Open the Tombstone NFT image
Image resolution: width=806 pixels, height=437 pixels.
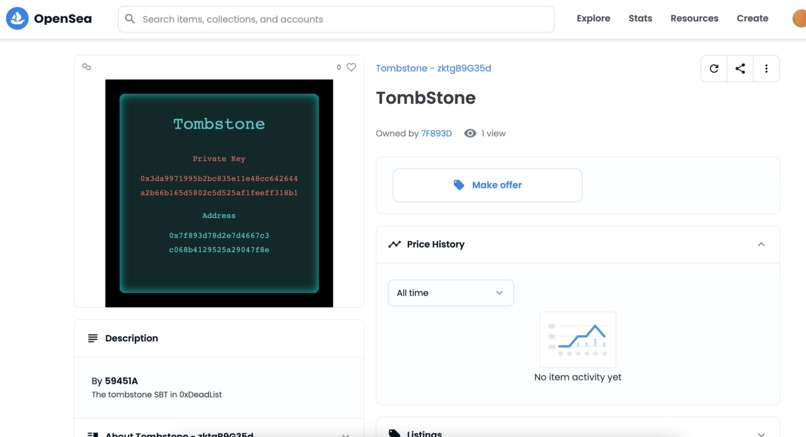pos(219,193)
